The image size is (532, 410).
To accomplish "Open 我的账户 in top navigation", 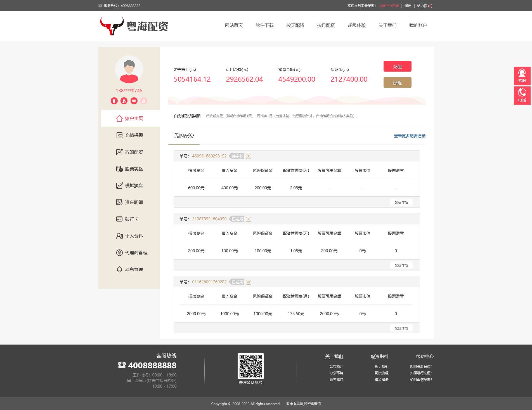I will click(418, 25).
